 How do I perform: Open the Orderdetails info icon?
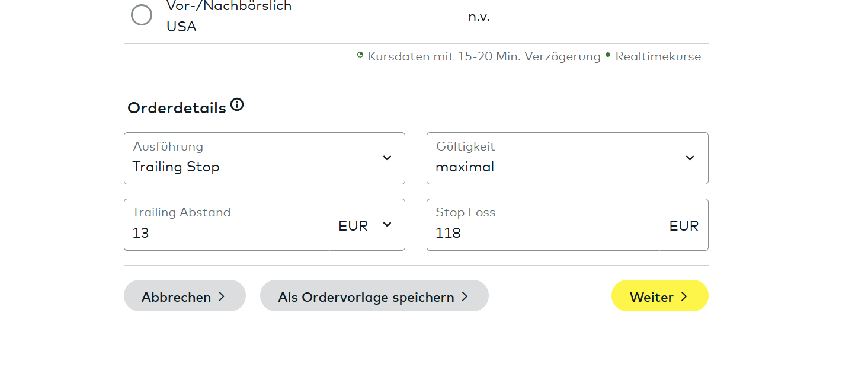(237, 106)
